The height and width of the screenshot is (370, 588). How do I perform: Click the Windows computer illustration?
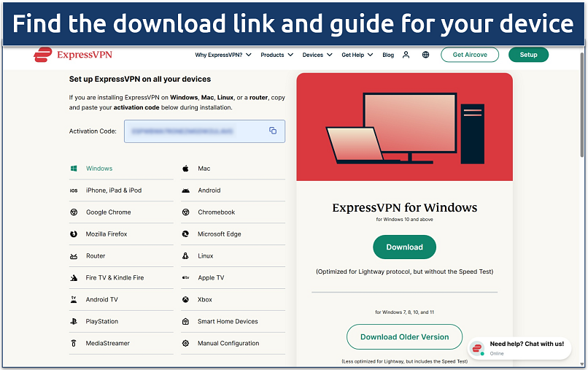tap(405, 128)
